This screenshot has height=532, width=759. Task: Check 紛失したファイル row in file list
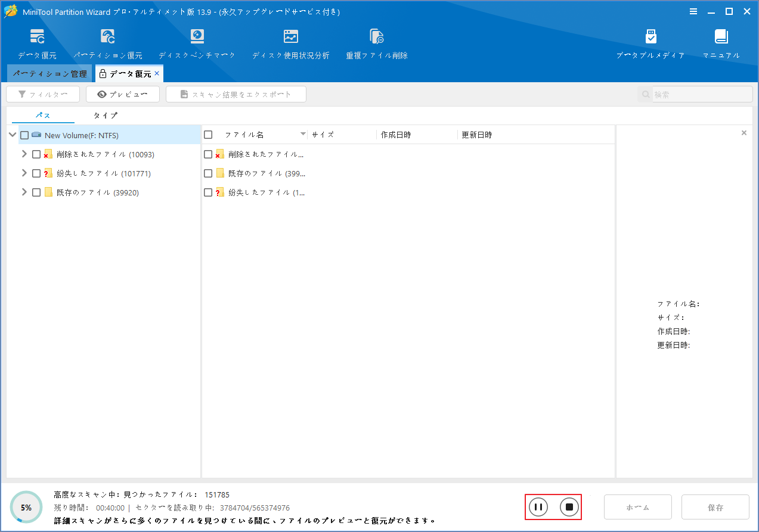click(208, 192)
